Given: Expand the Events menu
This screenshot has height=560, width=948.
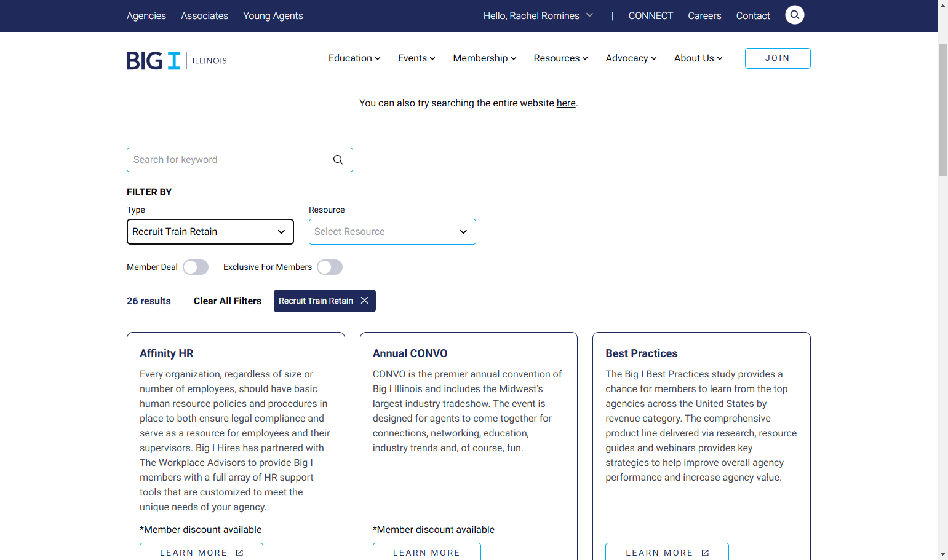Looking at the screenshot, I should tap(416, 58).
